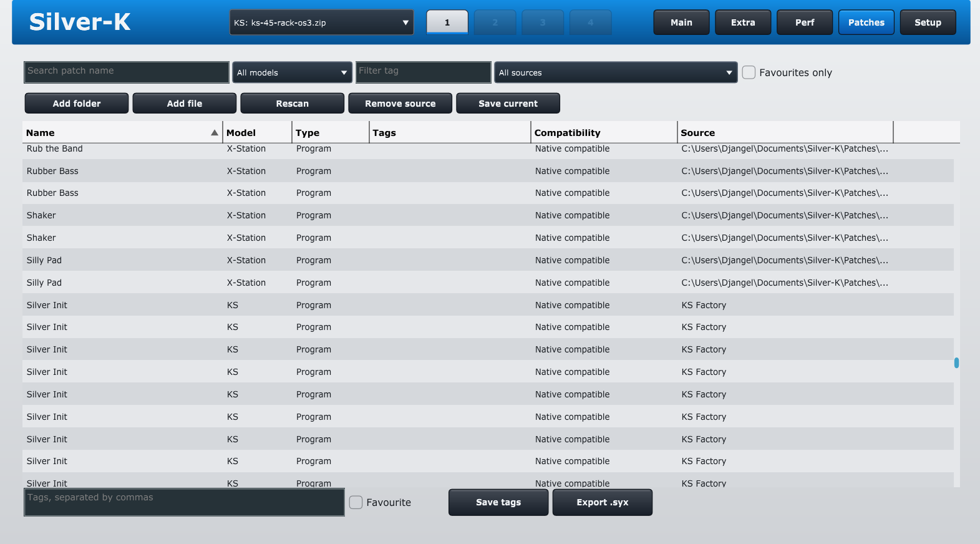Screen dimensions: 980x544
Task: Click the Add folder button
Action: click(77, 103)
